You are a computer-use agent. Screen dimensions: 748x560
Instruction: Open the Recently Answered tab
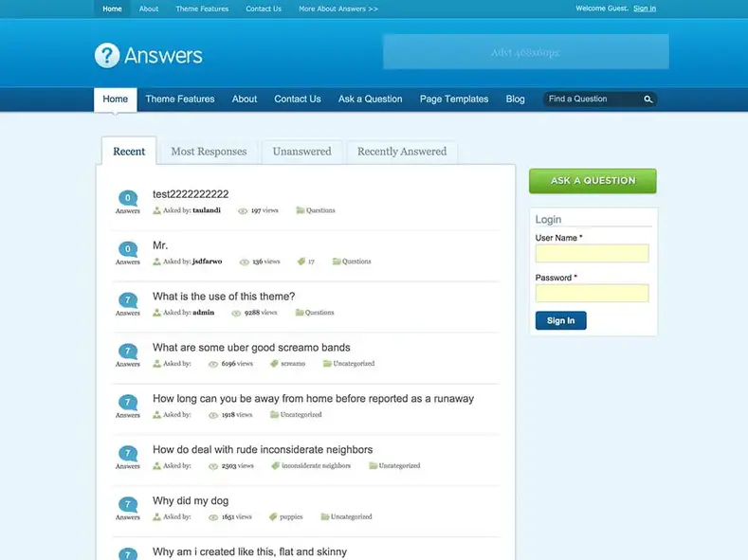402,152
